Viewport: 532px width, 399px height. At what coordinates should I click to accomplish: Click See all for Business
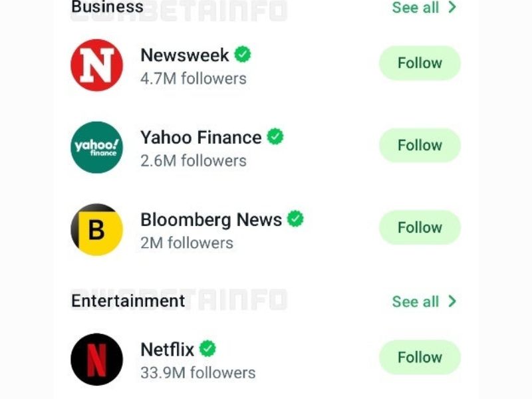point(415,8)
